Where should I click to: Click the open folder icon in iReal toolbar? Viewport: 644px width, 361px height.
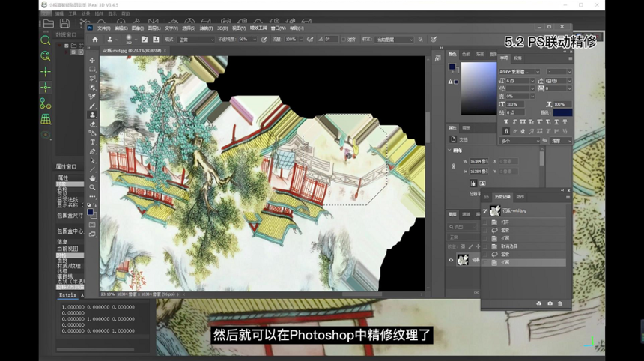pyautogui.click(x=49, y=24)
